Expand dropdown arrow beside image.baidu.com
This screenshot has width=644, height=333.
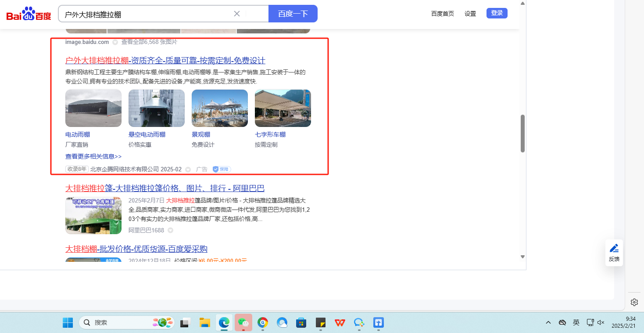pyautogui.click(x=115, y=42)
